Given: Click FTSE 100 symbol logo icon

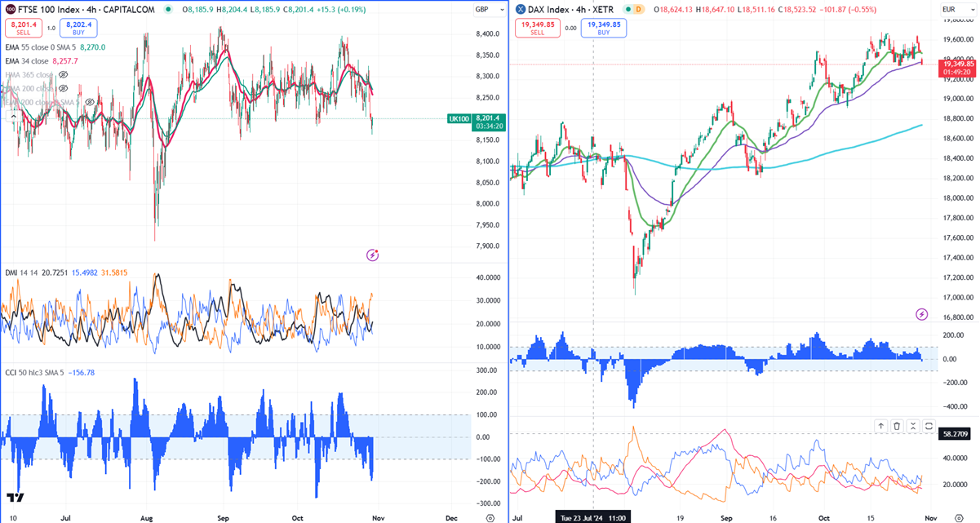Looking at the screenshot, I should (x=11, y=9).
